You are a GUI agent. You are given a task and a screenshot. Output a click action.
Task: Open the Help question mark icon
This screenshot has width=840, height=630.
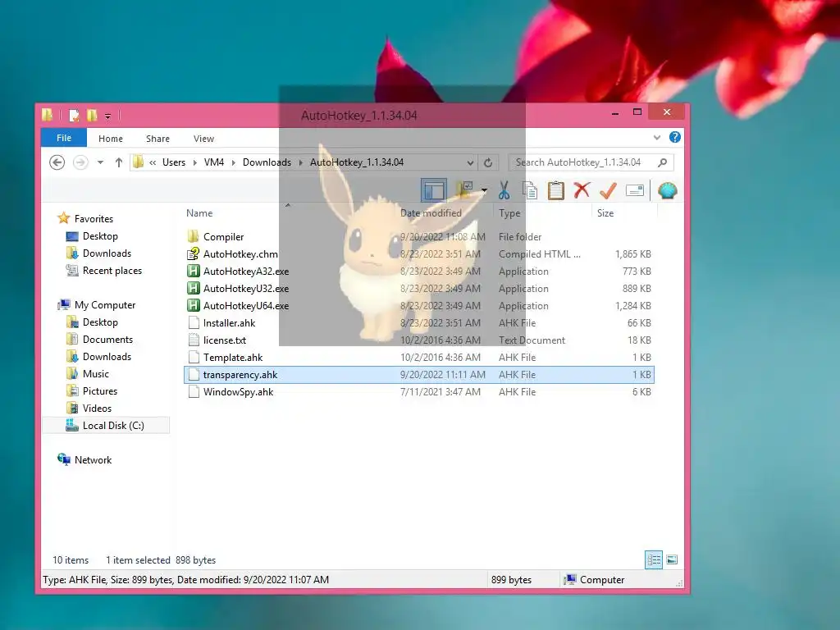pos(675,137)
